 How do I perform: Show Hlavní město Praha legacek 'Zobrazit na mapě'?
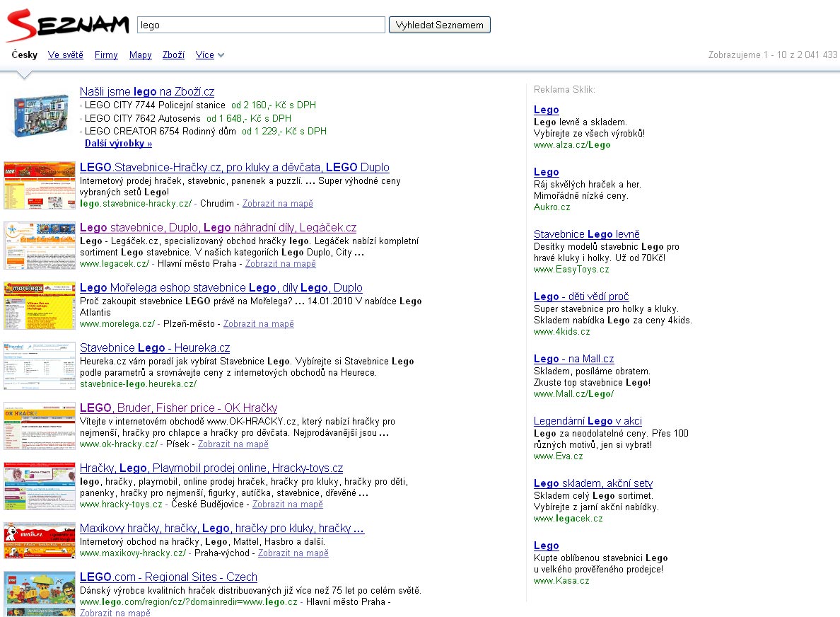click(x=280, y=264)
